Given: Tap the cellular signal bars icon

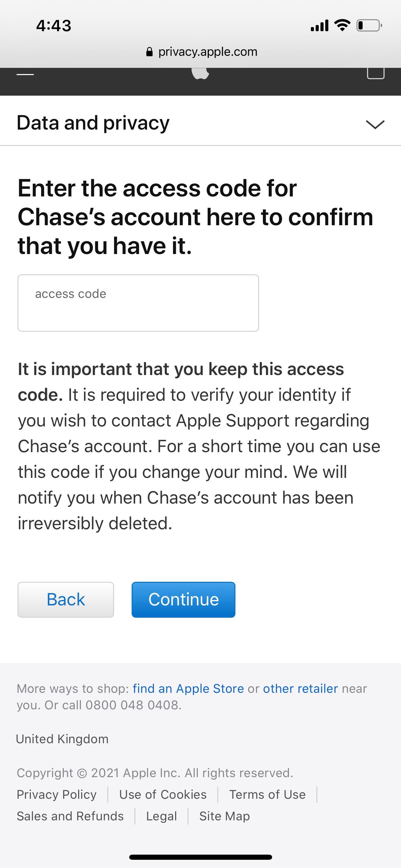Looking at the screenshot, I should [x=319, y=26].
